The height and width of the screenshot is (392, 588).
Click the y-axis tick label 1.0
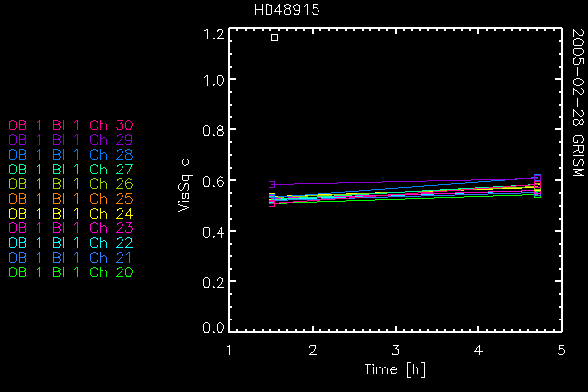[x=214, y=80]
